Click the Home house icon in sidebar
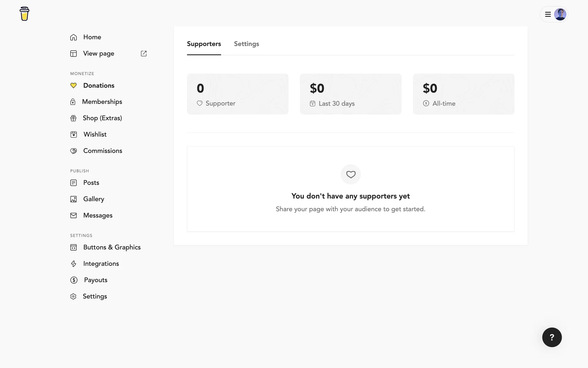The width and height of the screenshot is (588, 368). tap(73, 37)
